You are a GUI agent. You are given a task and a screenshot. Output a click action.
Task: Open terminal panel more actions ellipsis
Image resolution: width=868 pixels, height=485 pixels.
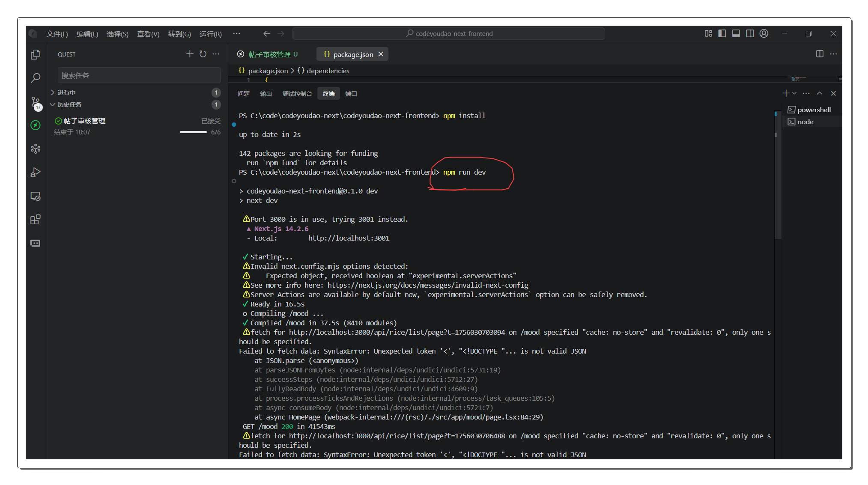pyautogui.click(x=806, y=93)
